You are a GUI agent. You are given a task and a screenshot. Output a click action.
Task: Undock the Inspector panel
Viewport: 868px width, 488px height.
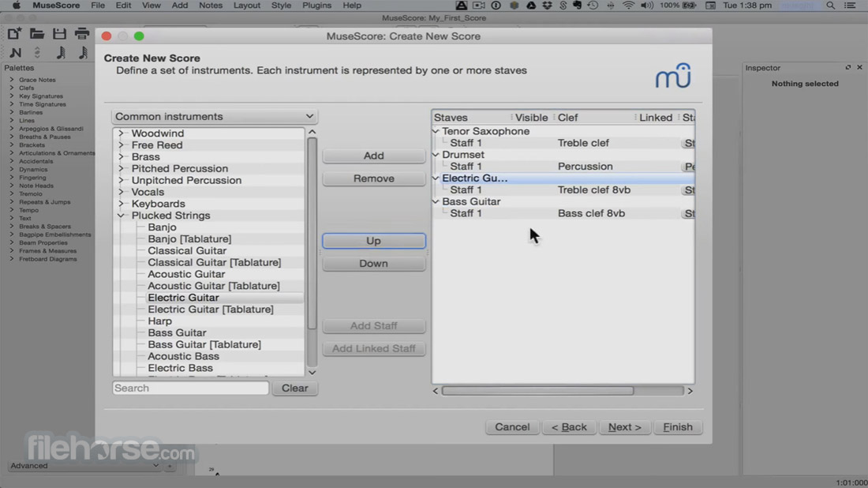pyautogui.click(x=848, y=68)
